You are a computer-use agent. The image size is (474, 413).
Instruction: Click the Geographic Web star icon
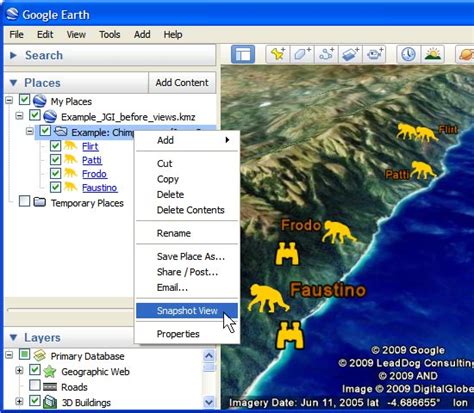point(50,371)
